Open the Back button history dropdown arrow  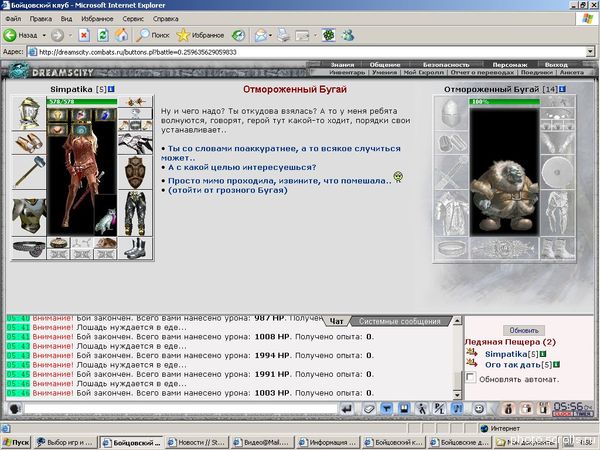pos(44,35)
